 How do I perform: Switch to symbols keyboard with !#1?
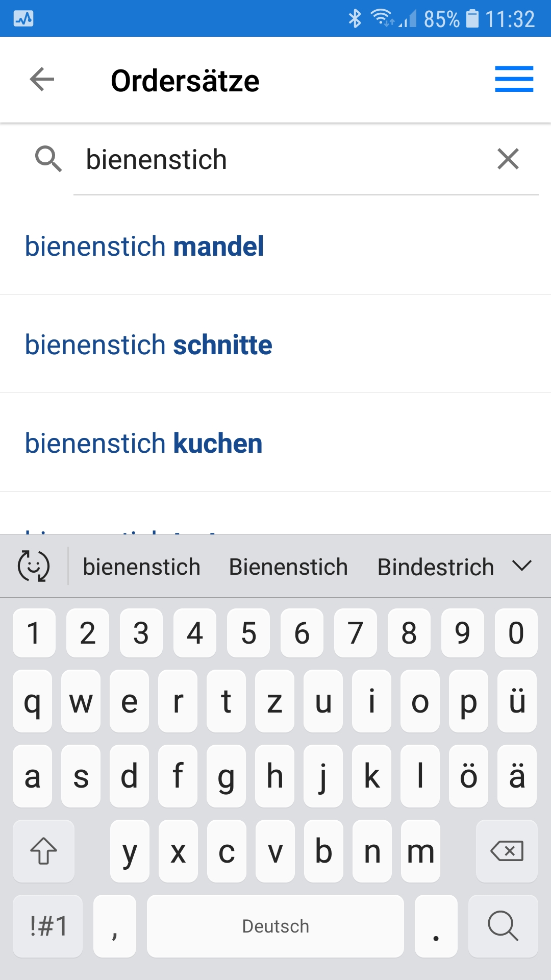tap(48, 926)
